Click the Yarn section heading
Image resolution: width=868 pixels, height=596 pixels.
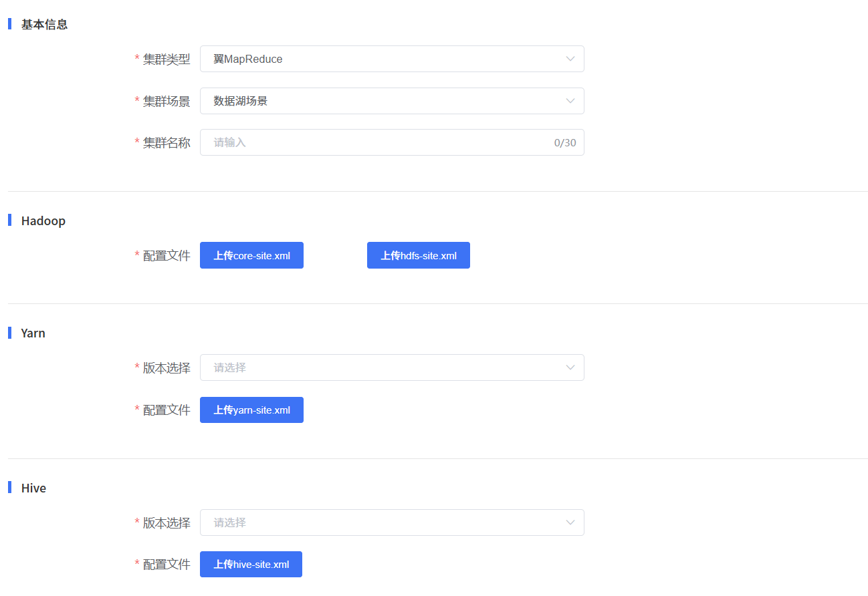tap(33, 333)
